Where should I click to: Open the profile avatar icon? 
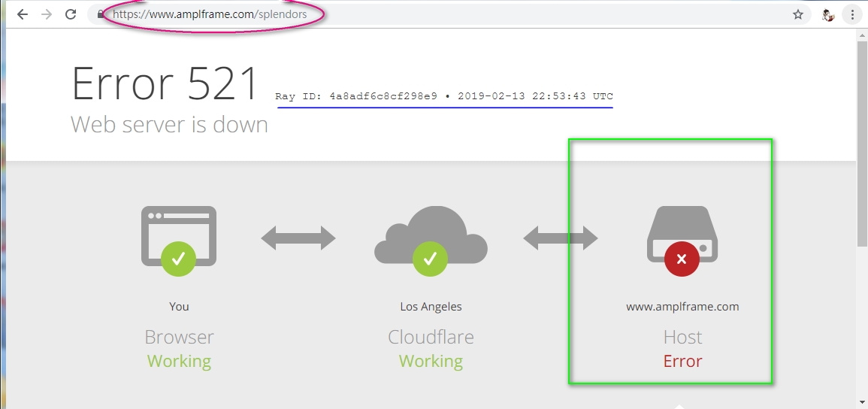[829, 15]
